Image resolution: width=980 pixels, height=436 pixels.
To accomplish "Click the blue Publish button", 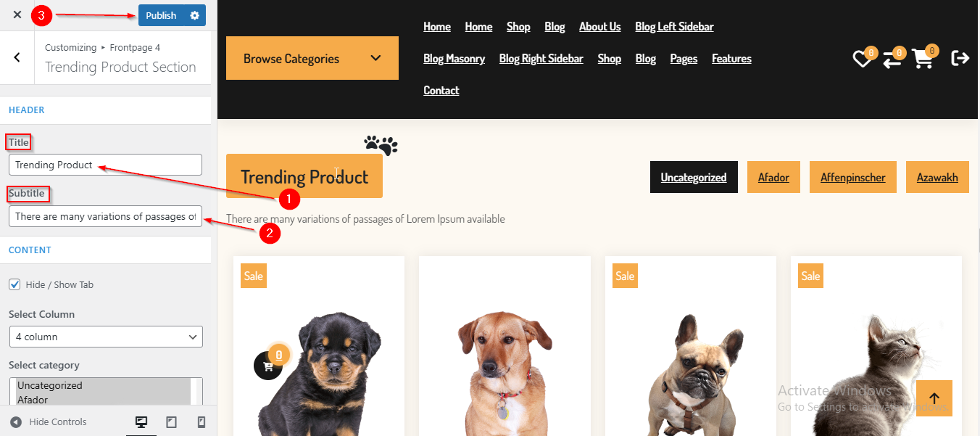I will pos(161,15).
